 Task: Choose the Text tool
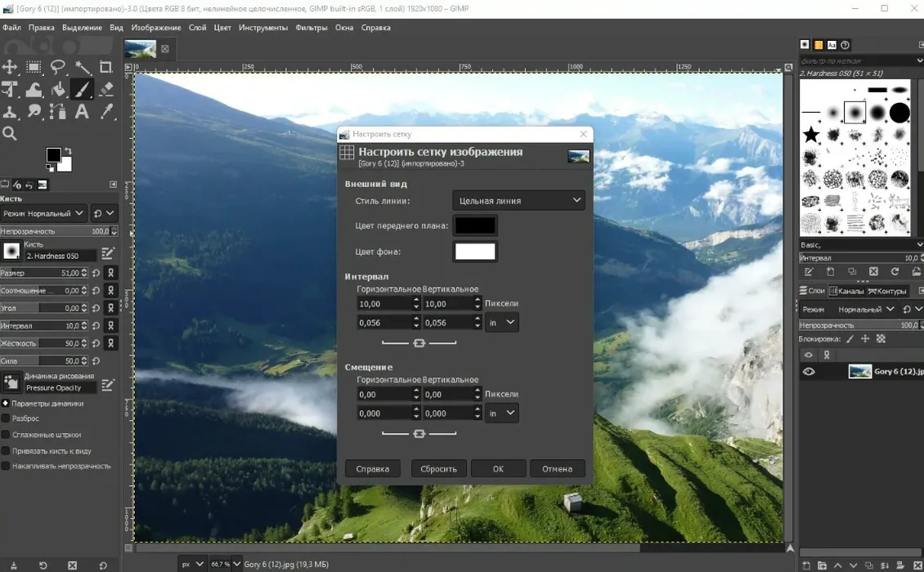[82, 111]
